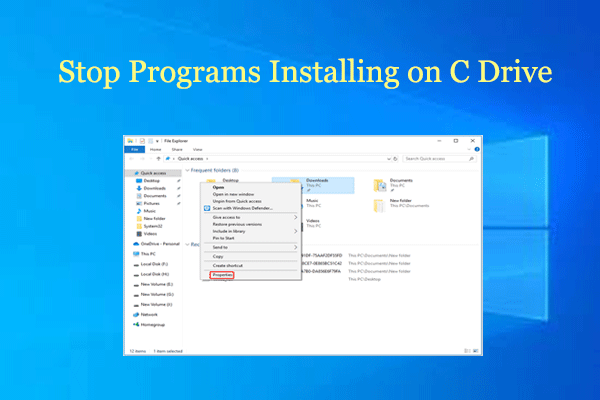
Task: Select New Volume (G:) in navigation pane
Action: [x=157, y=294]
